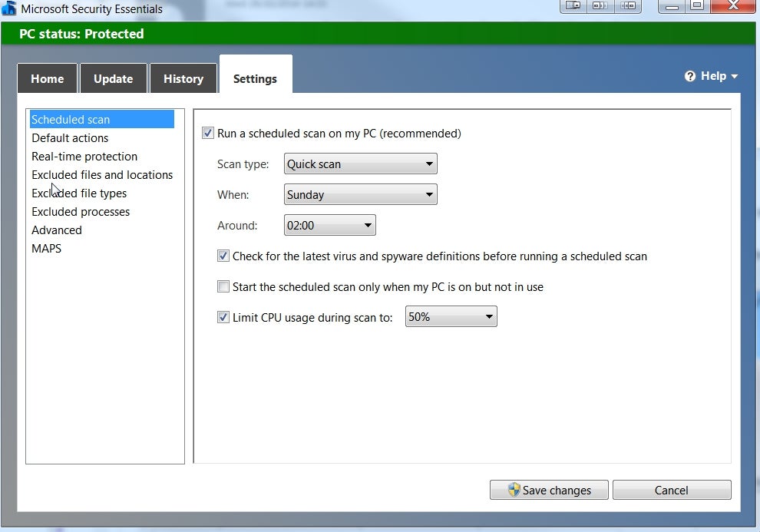Viewport: 760px width, 532px height.
Task: Open Excluded processes settings
Action: (x=81, y=212)
